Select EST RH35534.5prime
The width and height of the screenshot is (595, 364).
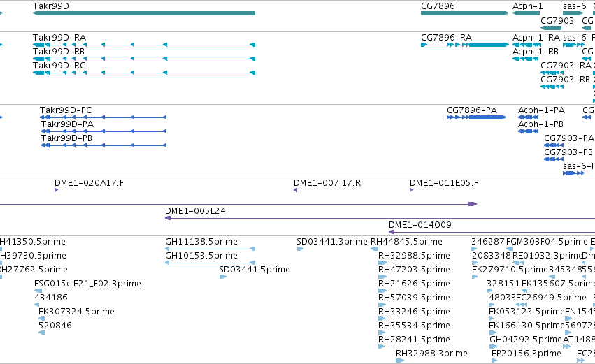coord(382,333)
